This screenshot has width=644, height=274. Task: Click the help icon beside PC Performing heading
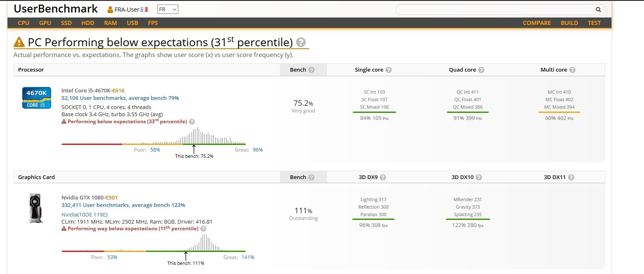coord(301,42)
